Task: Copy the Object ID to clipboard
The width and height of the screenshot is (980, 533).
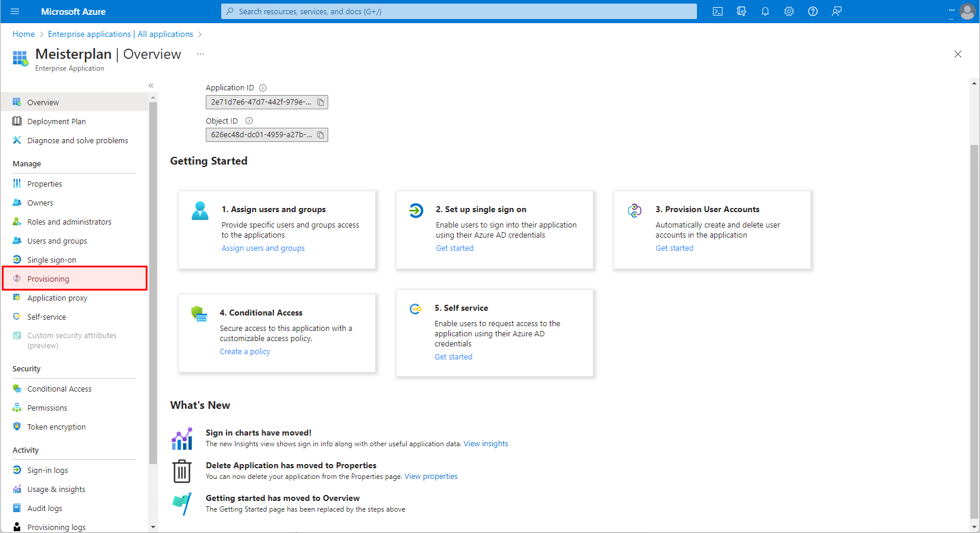Action: [321, 135]
